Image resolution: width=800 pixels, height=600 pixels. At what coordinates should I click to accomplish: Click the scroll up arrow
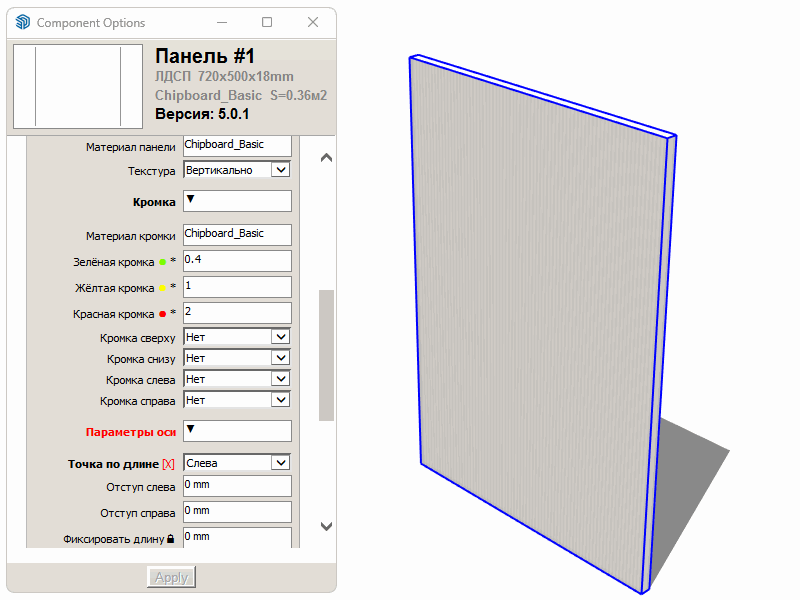(326, 157)
